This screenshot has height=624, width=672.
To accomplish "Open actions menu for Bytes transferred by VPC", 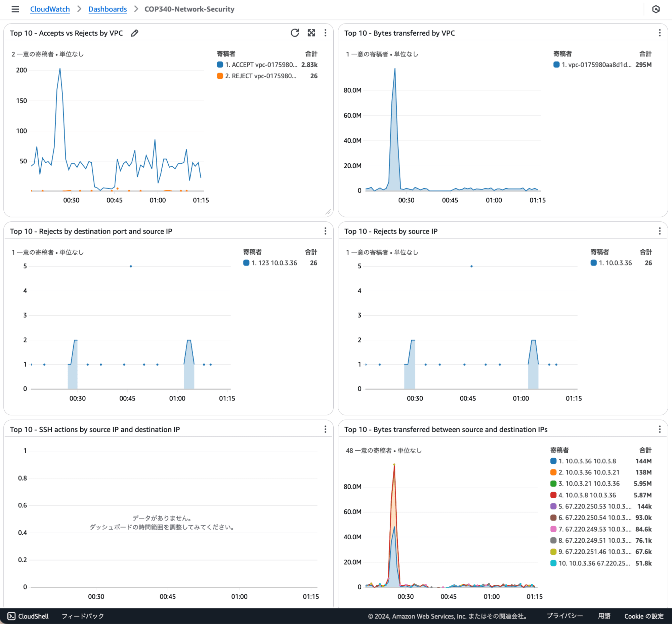I will click(x=660, y=33).
